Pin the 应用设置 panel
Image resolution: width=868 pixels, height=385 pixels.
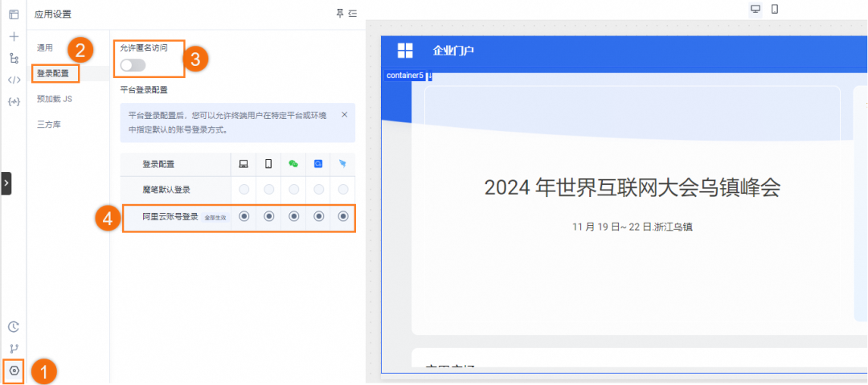click(341, 14)
